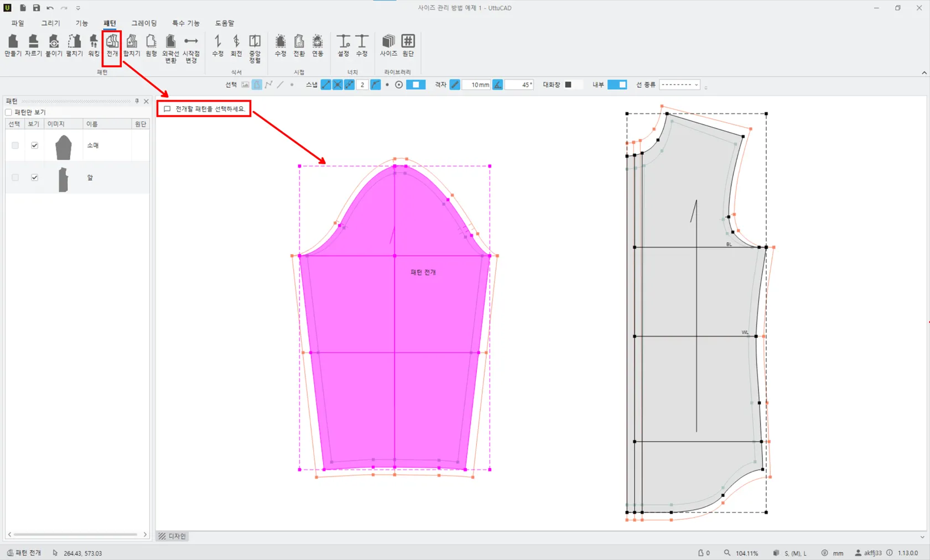Click the new document icon
The height and width of the screenshot is (560, 930).
[x=23, y=8]
